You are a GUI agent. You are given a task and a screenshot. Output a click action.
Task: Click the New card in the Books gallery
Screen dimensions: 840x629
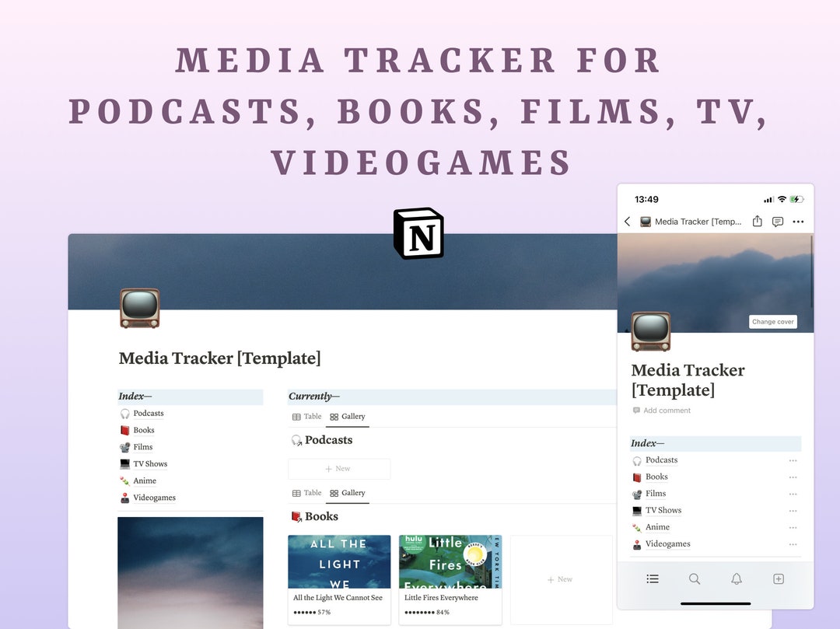(561, 579)
